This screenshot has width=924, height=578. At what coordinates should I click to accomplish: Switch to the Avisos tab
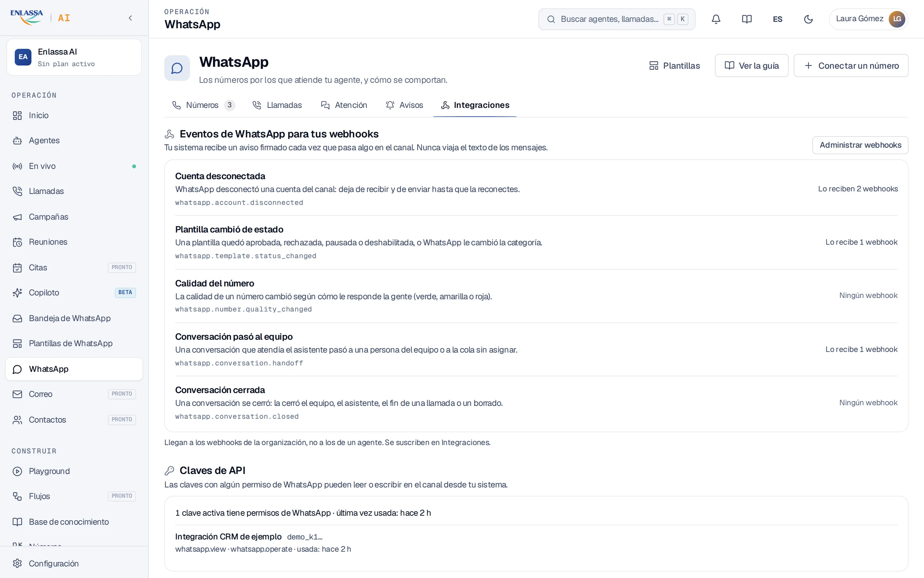(404, 105)
